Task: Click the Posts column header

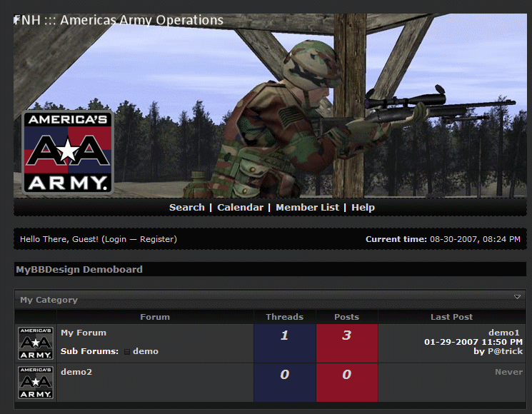Action: coord(347,317)
